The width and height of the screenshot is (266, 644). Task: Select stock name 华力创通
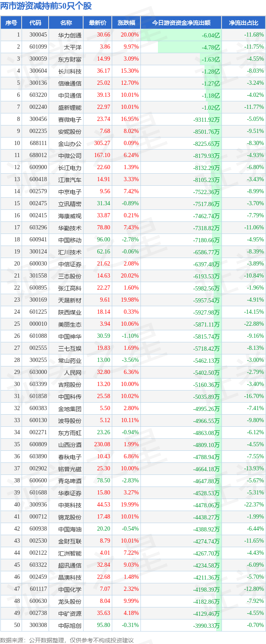coord(70,35)
